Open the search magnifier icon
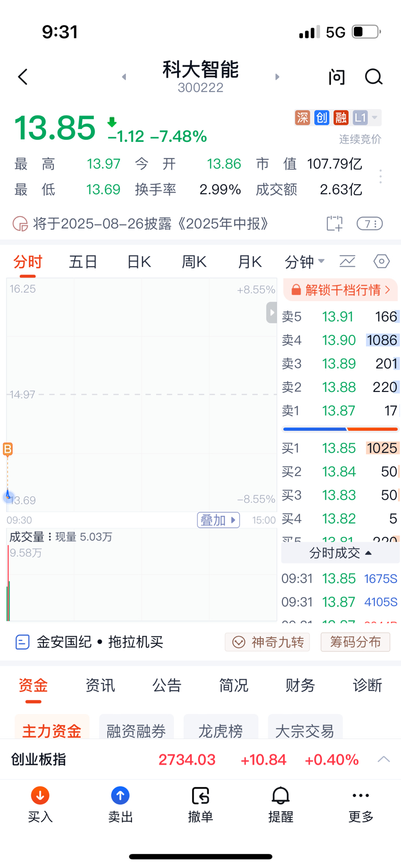401x868 pixels. [374, 77]
